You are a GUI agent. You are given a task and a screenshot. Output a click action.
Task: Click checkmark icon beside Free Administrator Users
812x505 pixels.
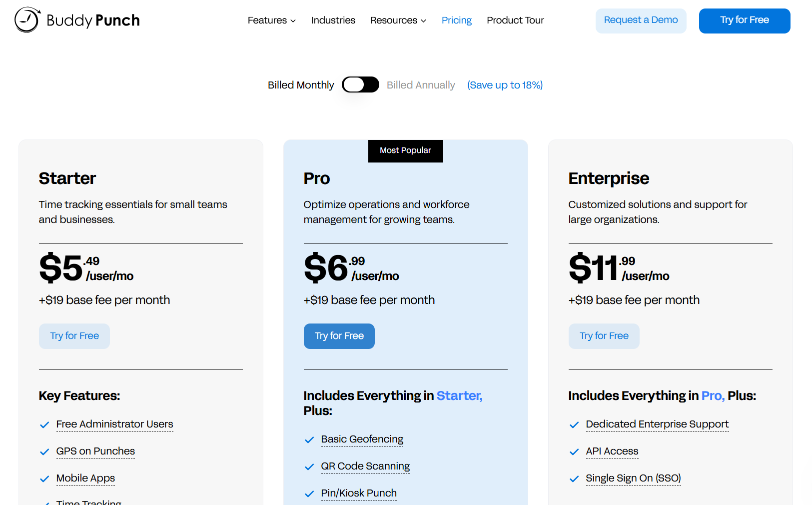coord(44,425)
